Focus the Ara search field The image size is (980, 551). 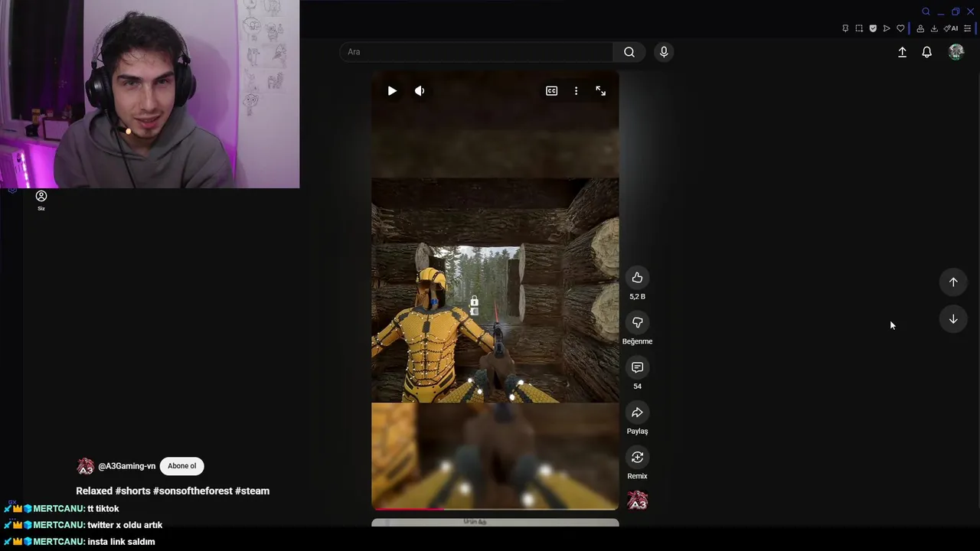click(476, 52)
